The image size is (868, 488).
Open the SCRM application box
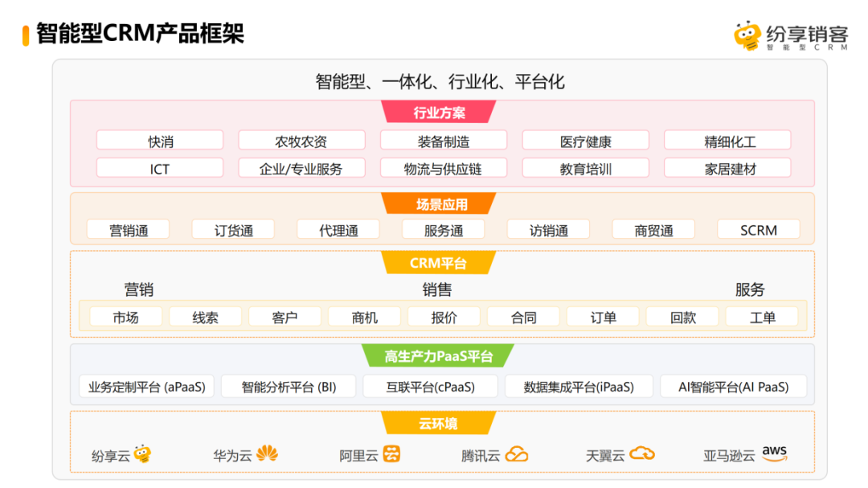point(759,229)
